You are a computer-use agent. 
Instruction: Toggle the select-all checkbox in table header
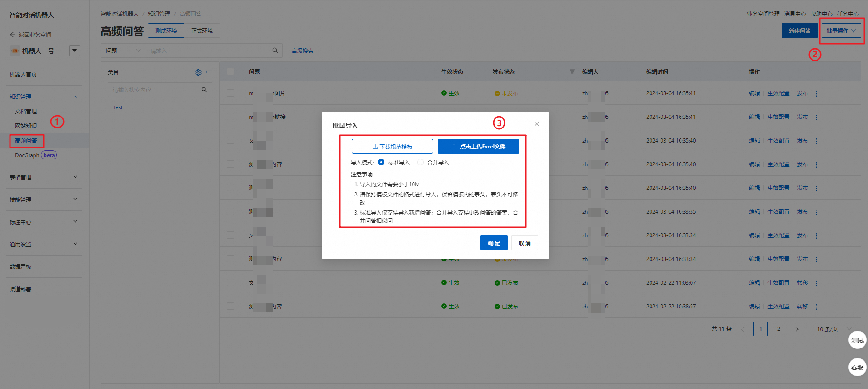pos(231,72)
